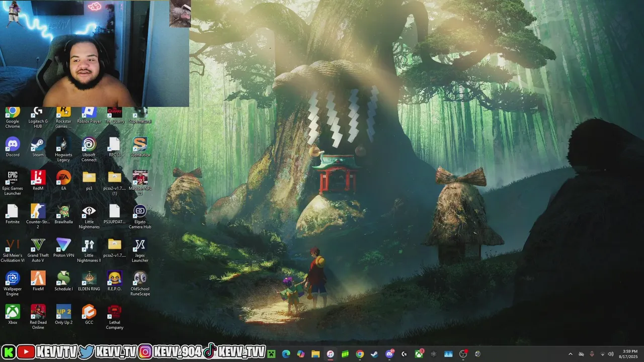644x362 pixels.
Task: Open Discord taskbar icon with notification badge
Action: (x=389, y=354)
